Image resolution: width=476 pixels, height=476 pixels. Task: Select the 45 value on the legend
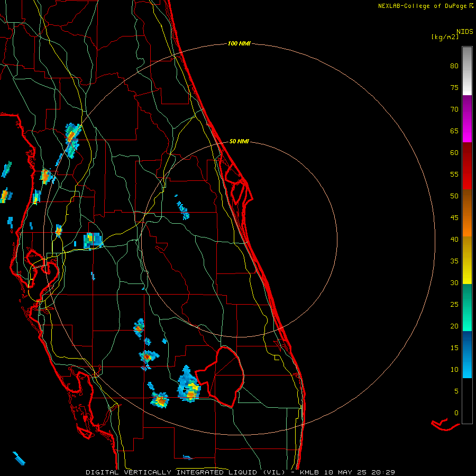click(x=454, y=218)
